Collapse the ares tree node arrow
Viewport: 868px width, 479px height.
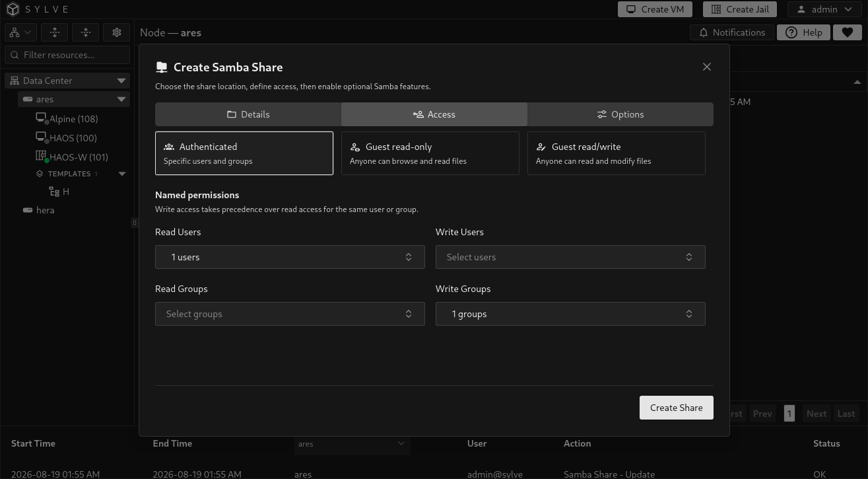pyautogui.click(x=121, y=99)
